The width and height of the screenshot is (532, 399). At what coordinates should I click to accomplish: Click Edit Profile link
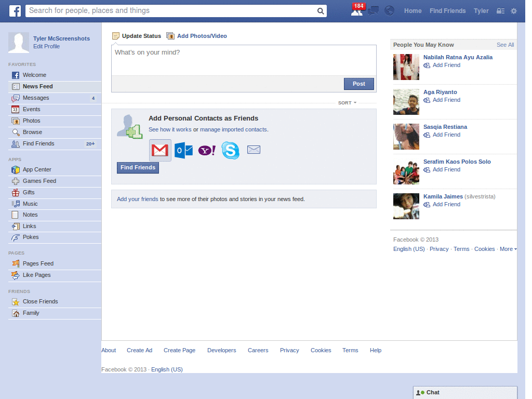coord(46,46)
